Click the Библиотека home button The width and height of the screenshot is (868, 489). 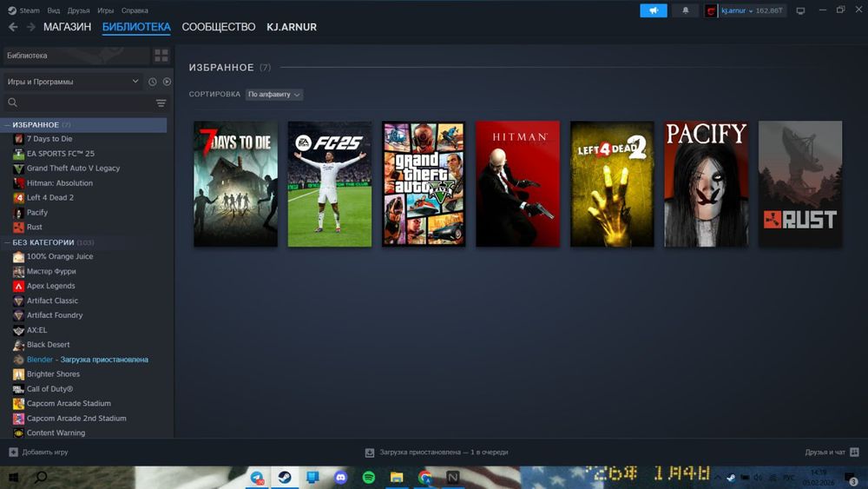point(76,56)
